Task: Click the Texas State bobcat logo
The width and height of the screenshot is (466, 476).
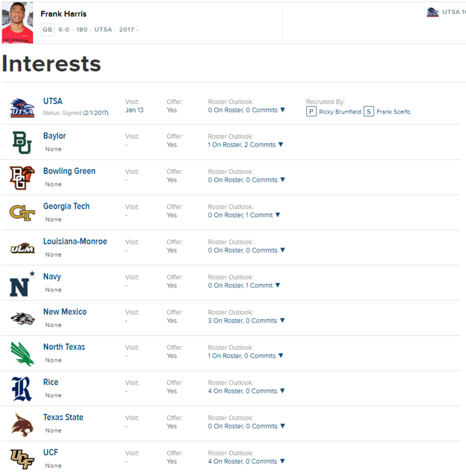Action: [22, 424]
